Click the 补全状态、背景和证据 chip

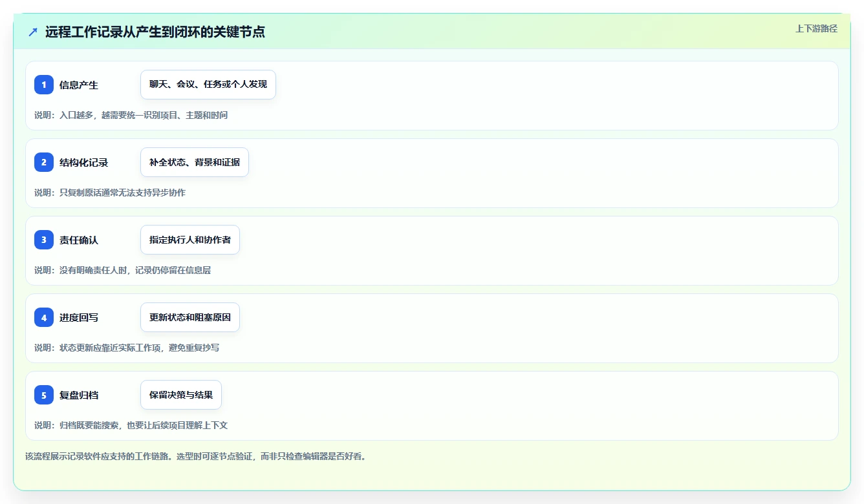195,162
